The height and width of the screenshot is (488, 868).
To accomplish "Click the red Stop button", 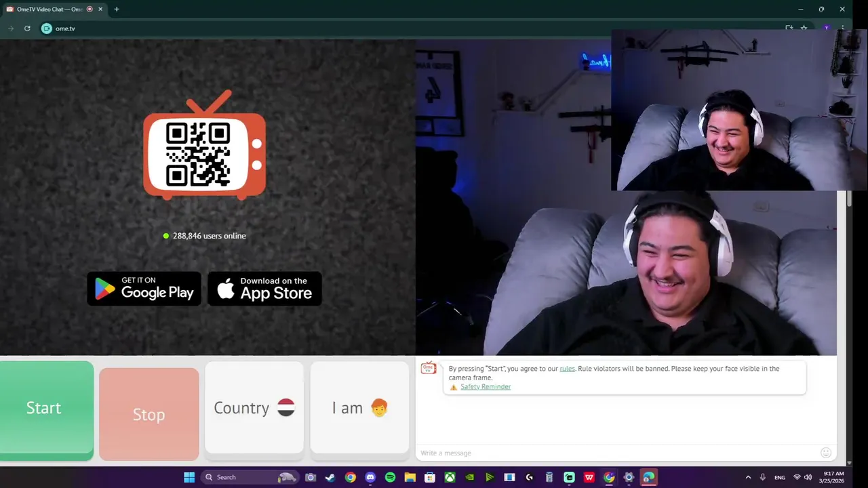I will (x=149, y=414).
